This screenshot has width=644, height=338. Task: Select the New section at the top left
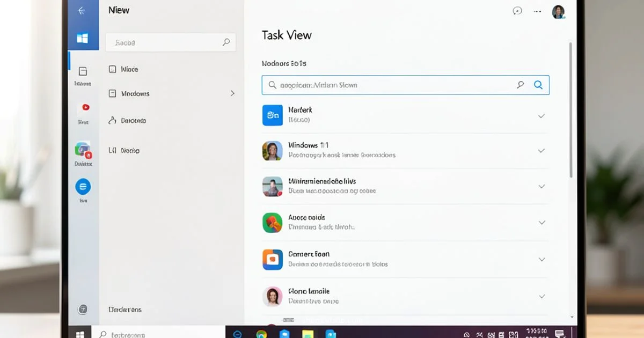(119, 10)
